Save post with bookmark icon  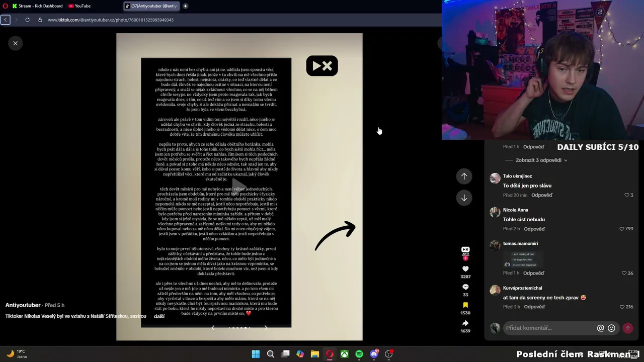click(x=465, y=305)
